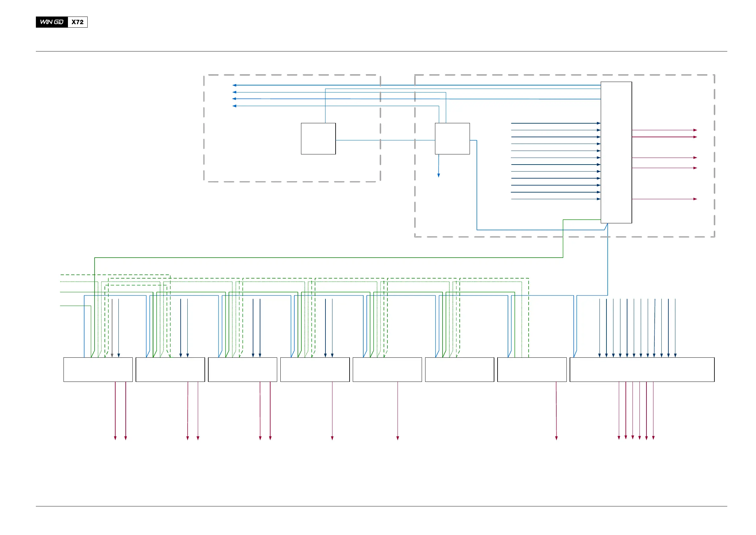Click crimson arrowhead below the seventh bottom box
The height and width of the screenshot is (535, 756).
[557, 438]
